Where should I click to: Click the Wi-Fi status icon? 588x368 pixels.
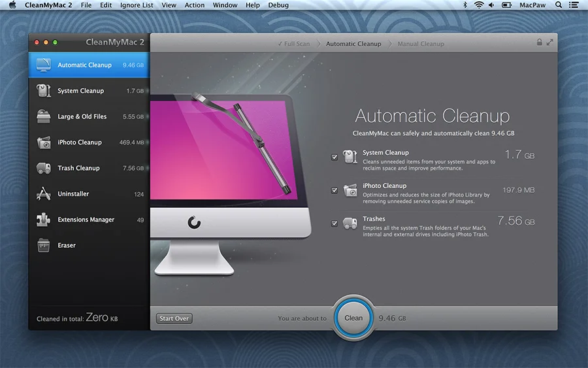point(479,5)
